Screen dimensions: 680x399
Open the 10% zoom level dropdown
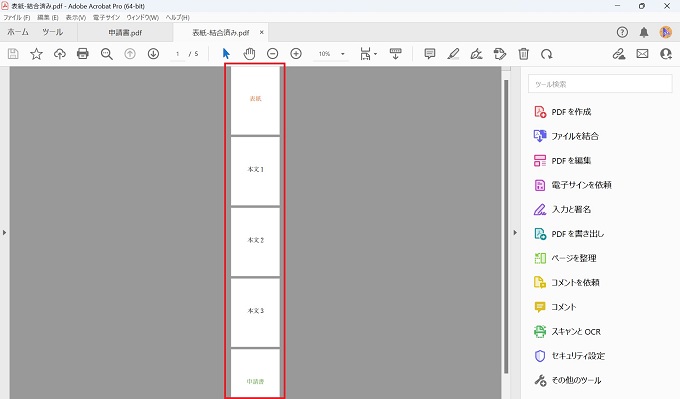(x=343, y=54)
